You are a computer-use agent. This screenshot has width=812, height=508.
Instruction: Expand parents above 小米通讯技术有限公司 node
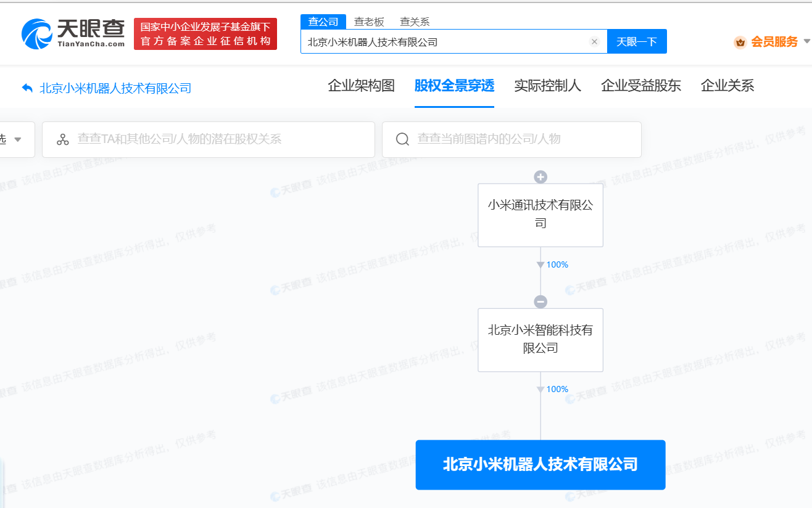tap(541, 178)
